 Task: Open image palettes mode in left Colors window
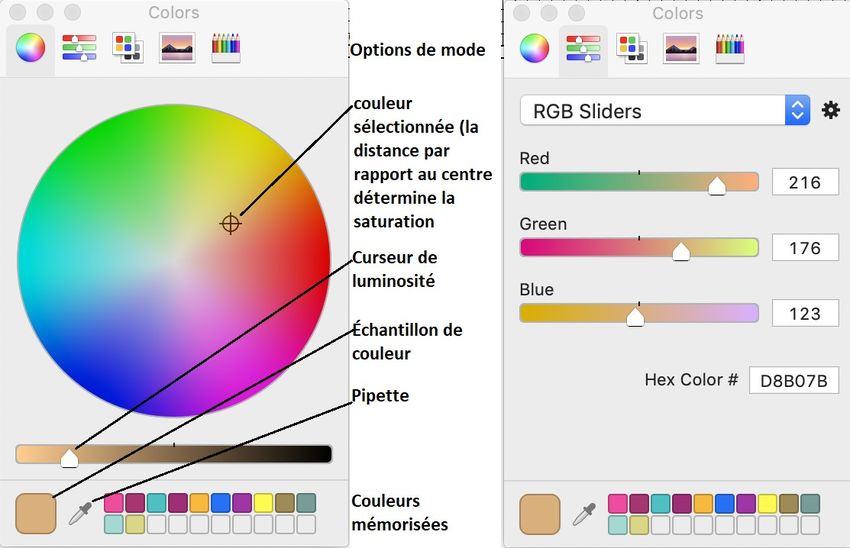pyautogui.click(x=177, y=48)
